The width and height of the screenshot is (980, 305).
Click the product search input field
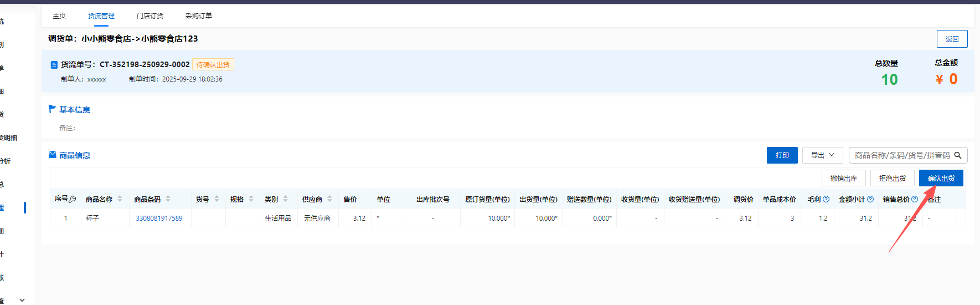tap(901, 155)
